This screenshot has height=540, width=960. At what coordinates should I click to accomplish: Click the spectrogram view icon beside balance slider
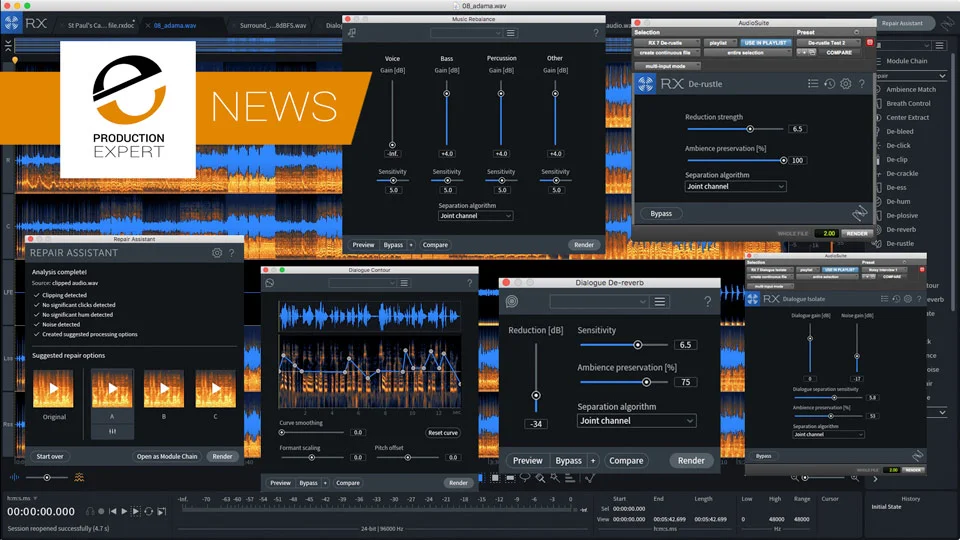79,478
